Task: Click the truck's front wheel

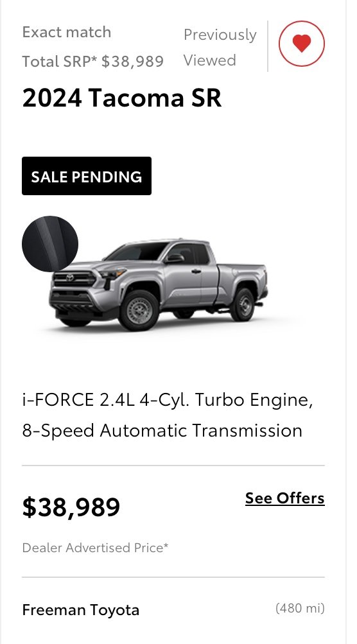Action: coord(139,311)
